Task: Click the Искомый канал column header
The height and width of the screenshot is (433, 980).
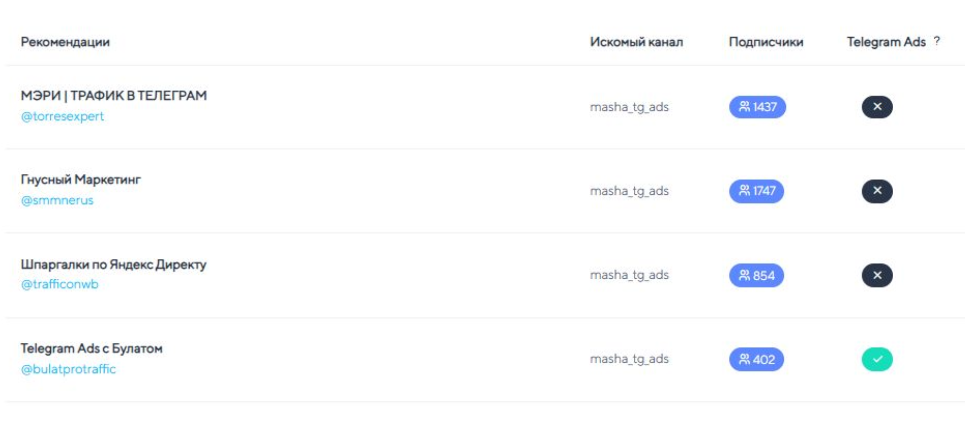Action: (636, 42)
